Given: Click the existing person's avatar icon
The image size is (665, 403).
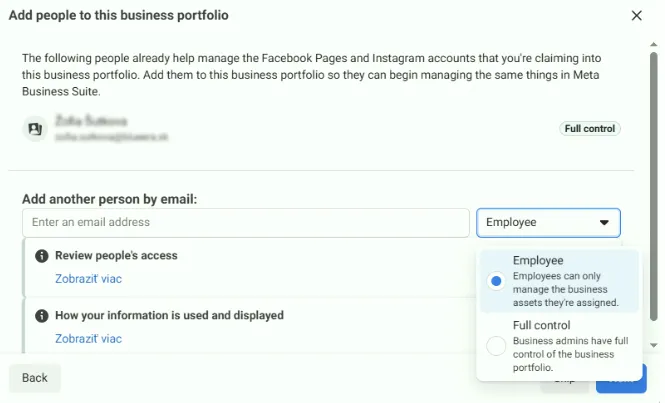Looking at the screenshot, I should pos(35,128).
